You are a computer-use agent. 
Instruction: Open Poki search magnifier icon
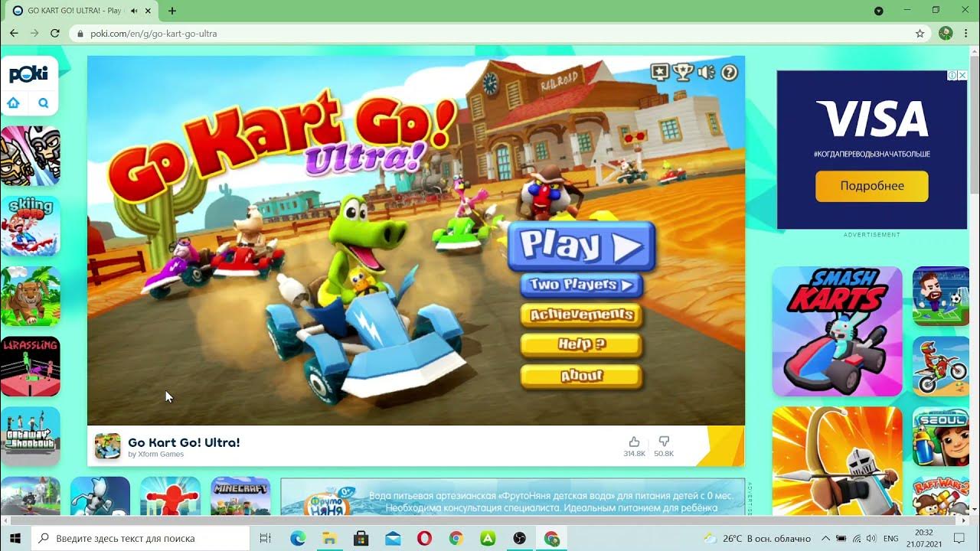[x=44, y=103]
